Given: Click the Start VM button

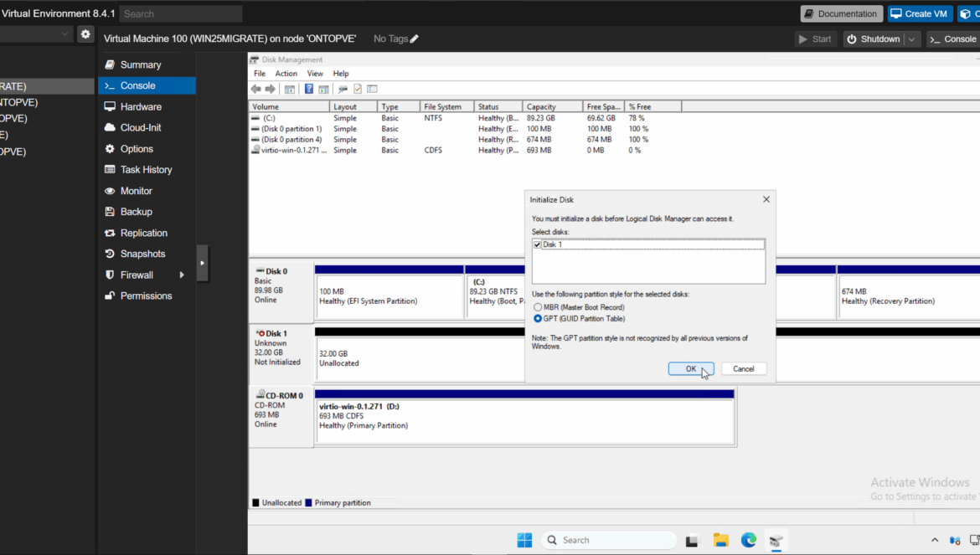Looking at the screenshot, I should click(x=816, y=39).
